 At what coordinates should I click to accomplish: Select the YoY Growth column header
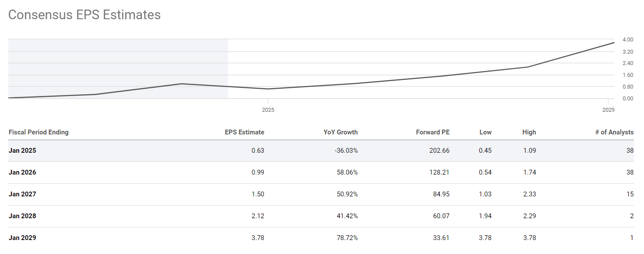click(x=340, y=132)
